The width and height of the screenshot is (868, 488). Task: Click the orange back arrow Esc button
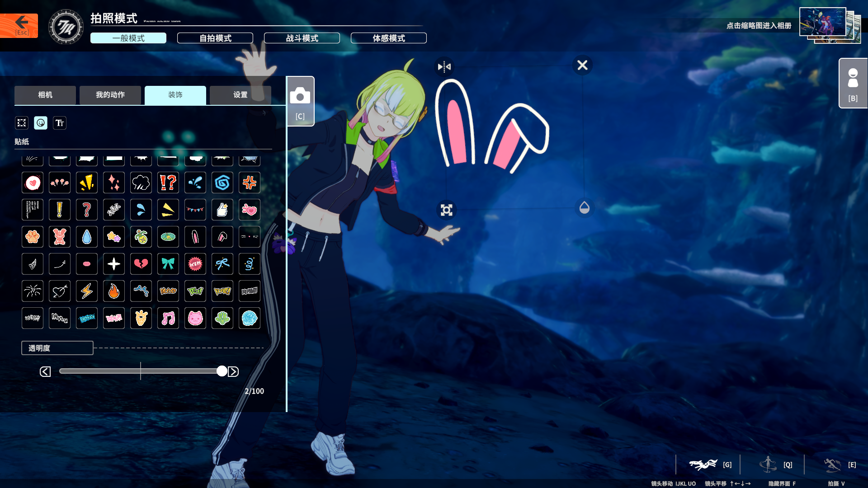(19, 25)
